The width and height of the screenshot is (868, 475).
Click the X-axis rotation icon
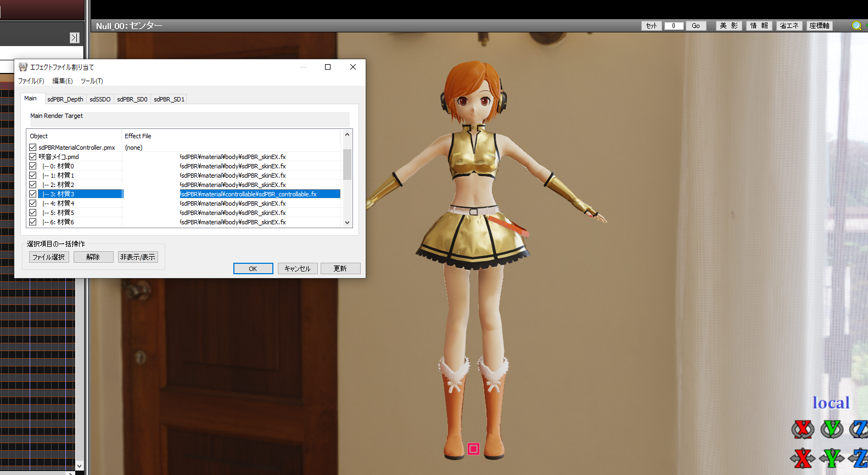803,429
